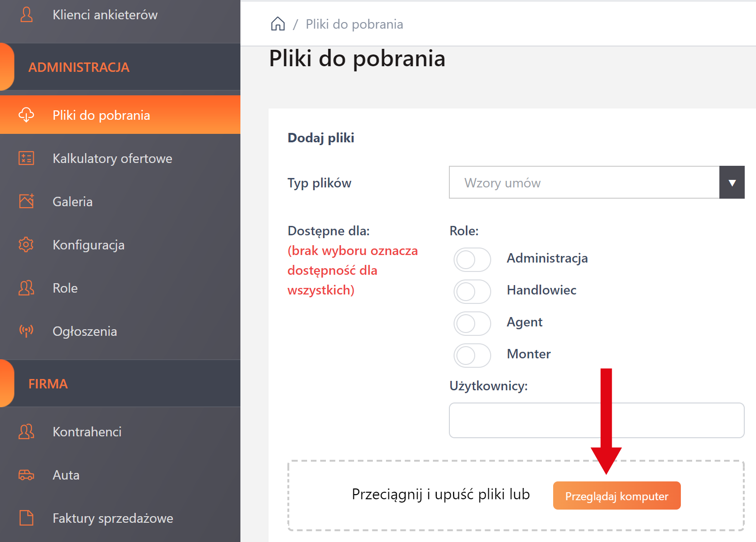Click the Kalkulatory ofertowe calculator icon
Screen dimensions: 756x542
coord(26,158)
